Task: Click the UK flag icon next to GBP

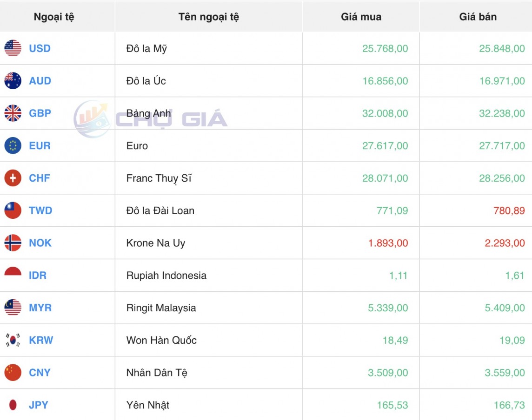Action: coord(13,113)
